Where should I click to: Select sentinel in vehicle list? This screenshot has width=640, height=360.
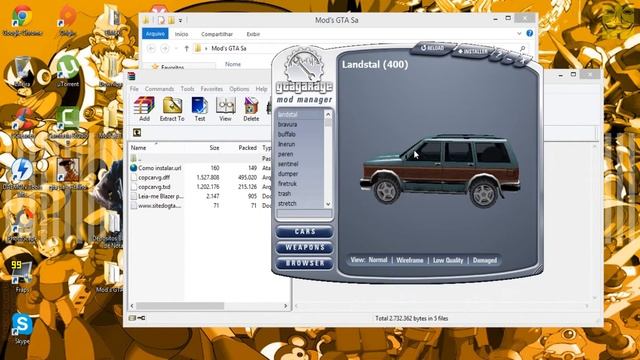point(288,164)
